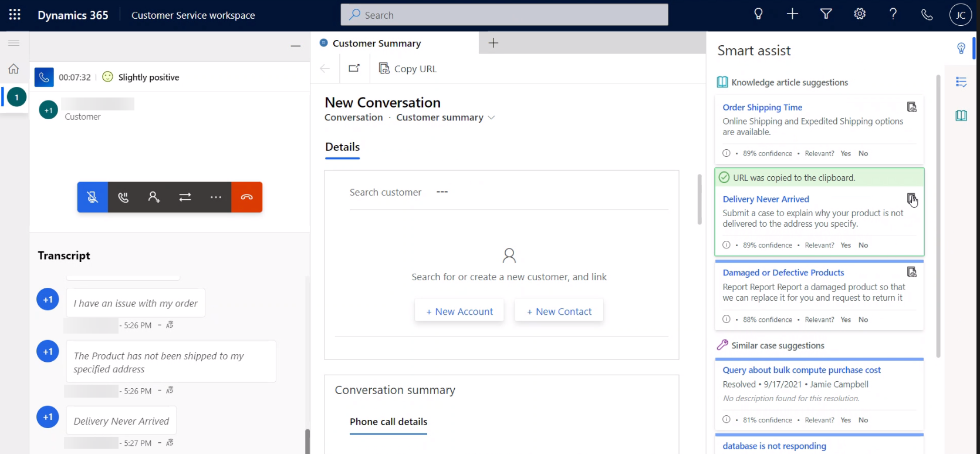Click the New Account button
980x454 pixels.
459,311
